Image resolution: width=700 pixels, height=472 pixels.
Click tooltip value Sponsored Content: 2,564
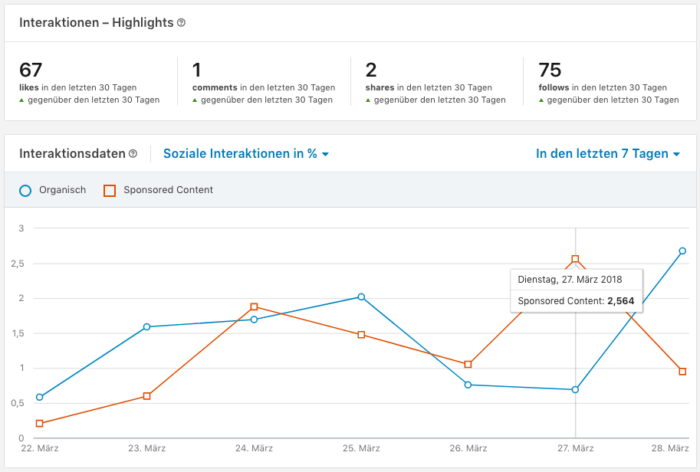click(x=576, y=301)
